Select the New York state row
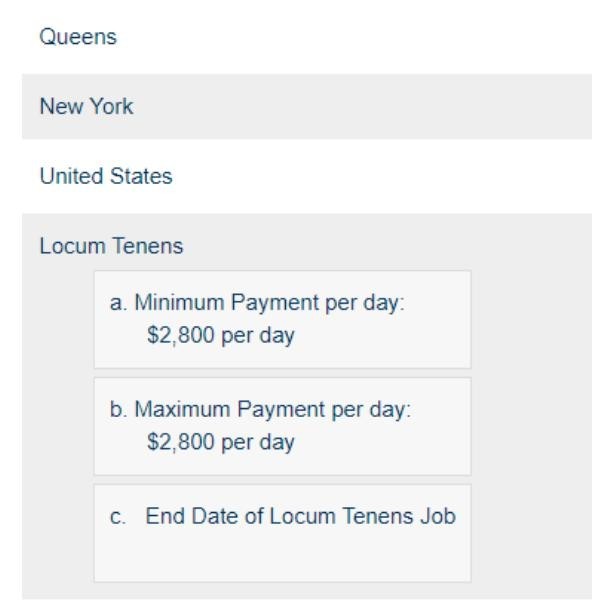 coord(86,107)
